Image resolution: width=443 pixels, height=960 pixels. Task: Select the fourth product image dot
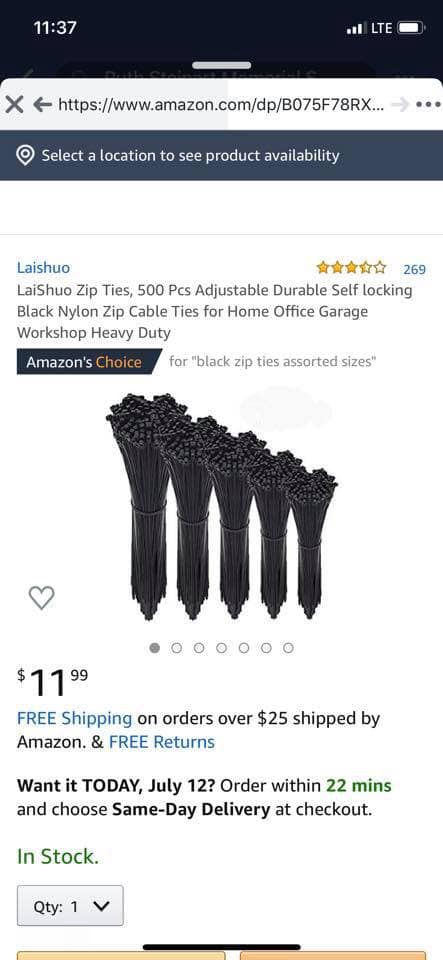click(222, 648)
